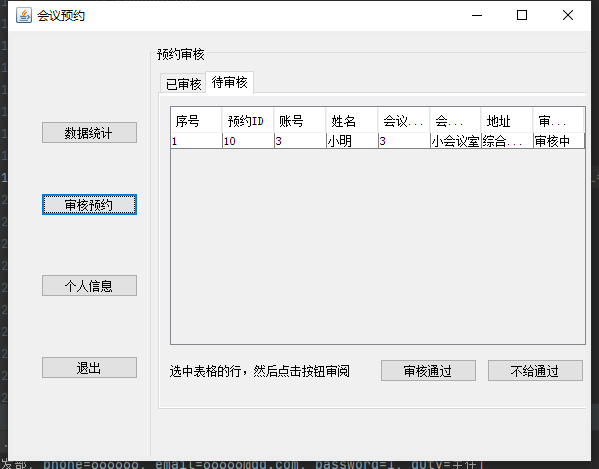Click the 序号 column header

196,121
